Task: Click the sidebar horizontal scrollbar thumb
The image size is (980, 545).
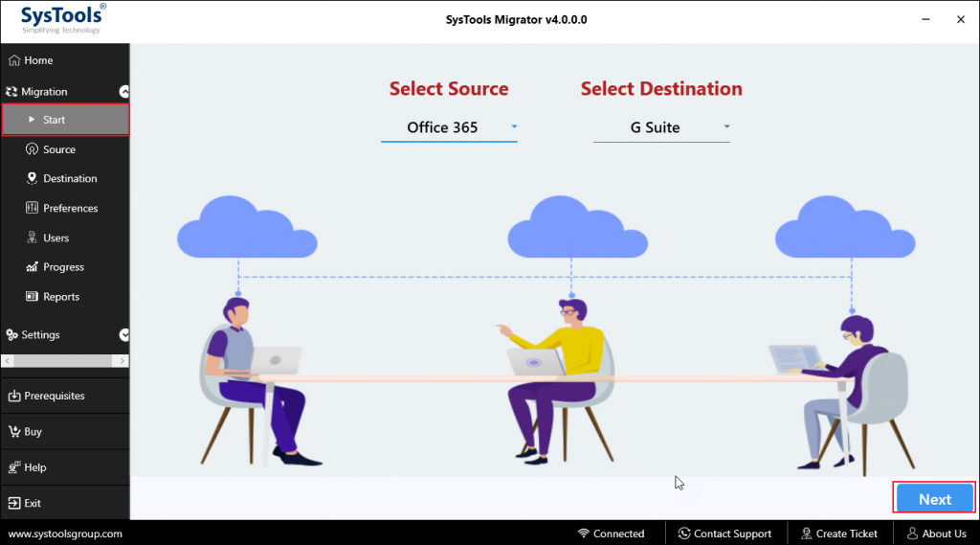Action: click(62, 361)
